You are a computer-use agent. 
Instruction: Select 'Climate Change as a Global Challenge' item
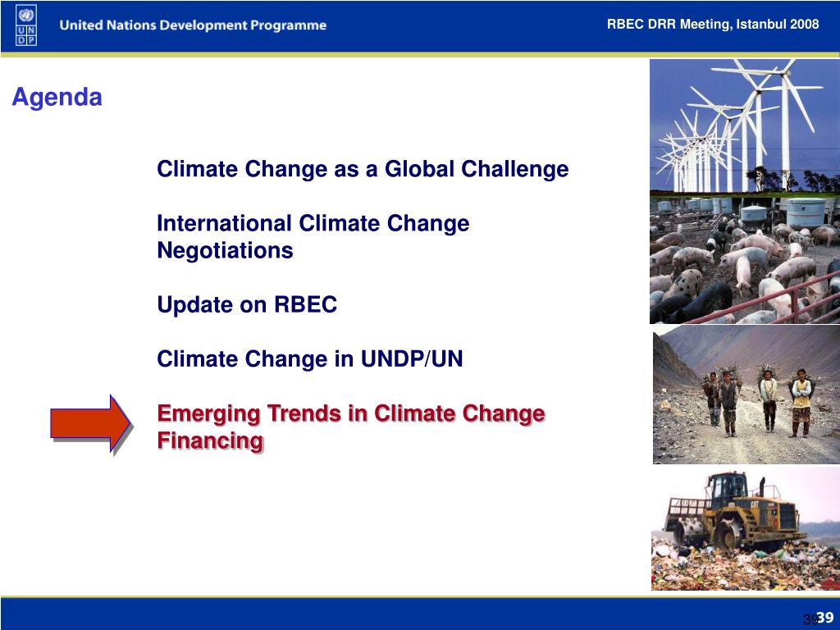tap(363, 169)
